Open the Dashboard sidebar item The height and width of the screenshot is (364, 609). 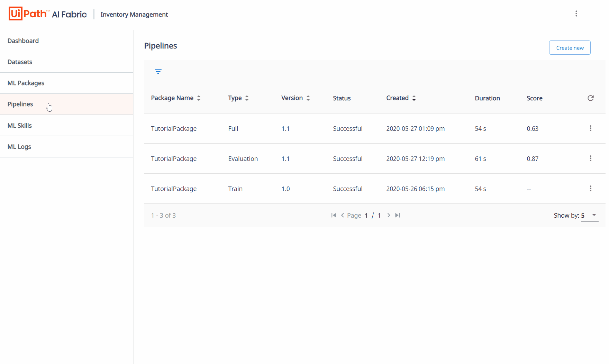23,41
